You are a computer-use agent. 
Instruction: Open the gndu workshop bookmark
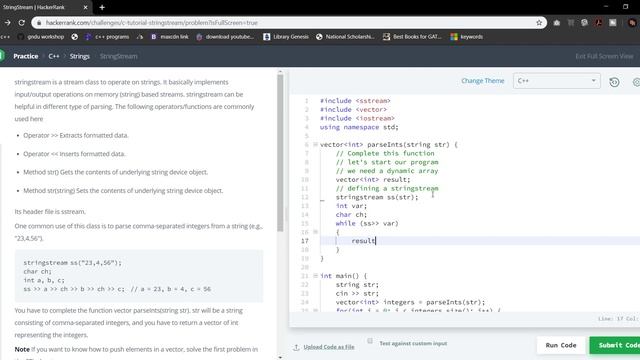(x=41, y=37)
